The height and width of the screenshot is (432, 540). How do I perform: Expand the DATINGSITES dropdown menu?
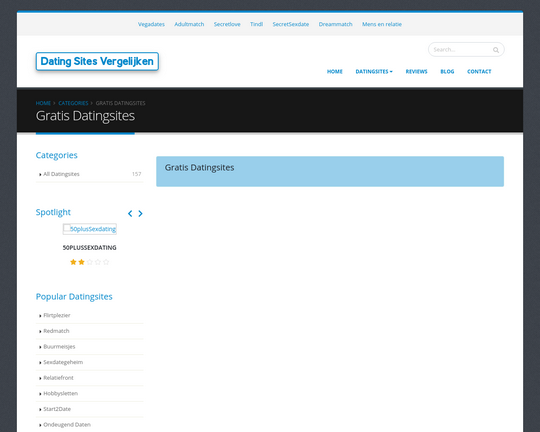(x=374, y=72)
